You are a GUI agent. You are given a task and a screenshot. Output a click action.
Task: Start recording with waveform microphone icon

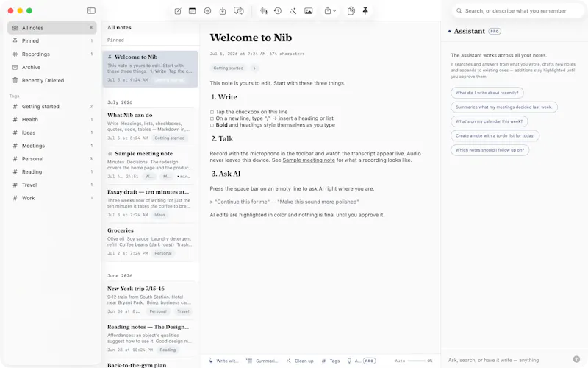point(264,11)
